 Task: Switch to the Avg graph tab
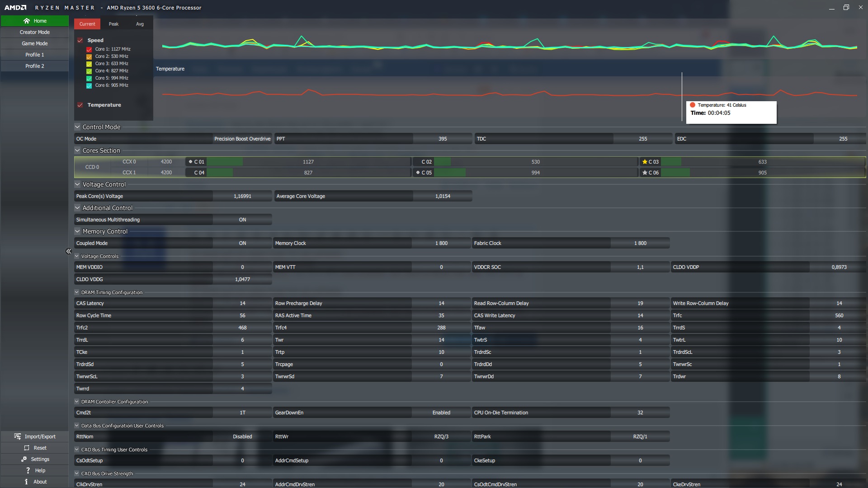pyautogui.click(x=140, y=24)
